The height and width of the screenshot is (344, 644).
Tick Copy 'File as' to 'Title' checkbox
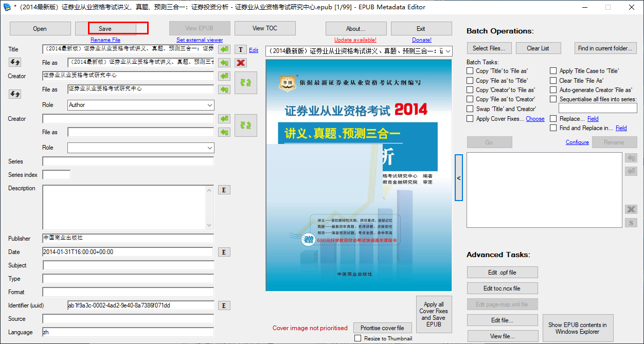(x=470, y=81)
